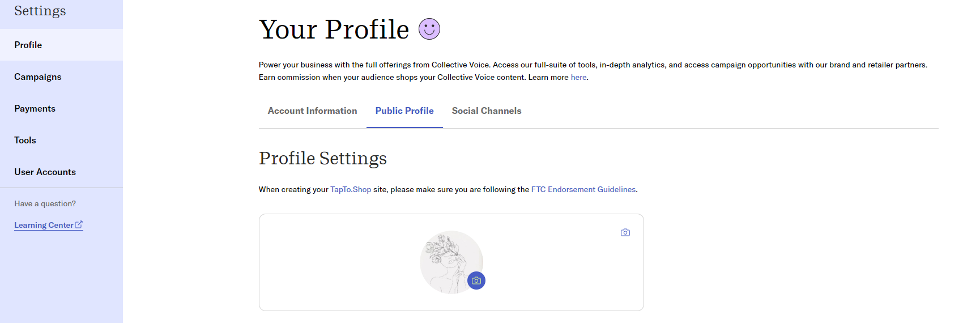Image resolution: width=980 pixels, height=323 pixels.
Task: Click the profile avatar sketch image
Action: point(451,262)
